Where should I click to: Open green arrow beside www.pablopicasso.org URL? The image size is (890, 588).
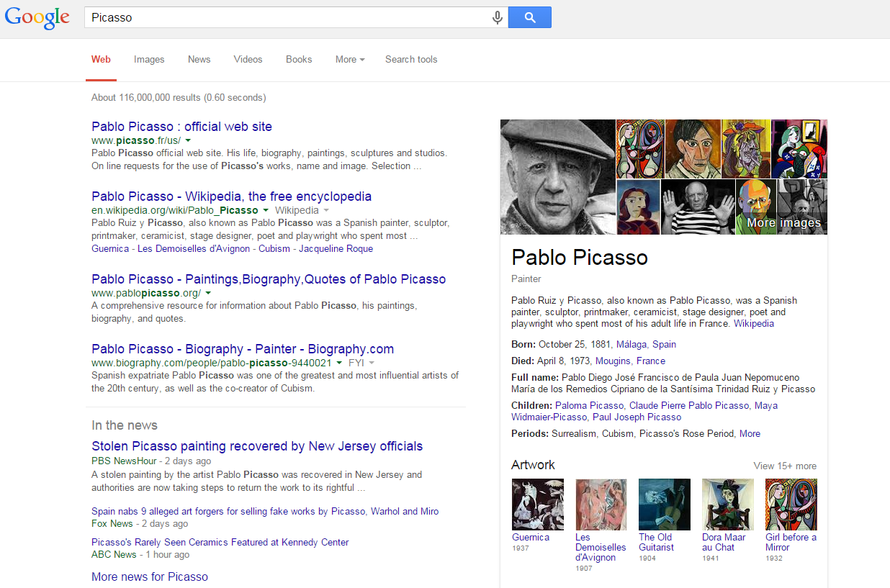coord(208,293)
